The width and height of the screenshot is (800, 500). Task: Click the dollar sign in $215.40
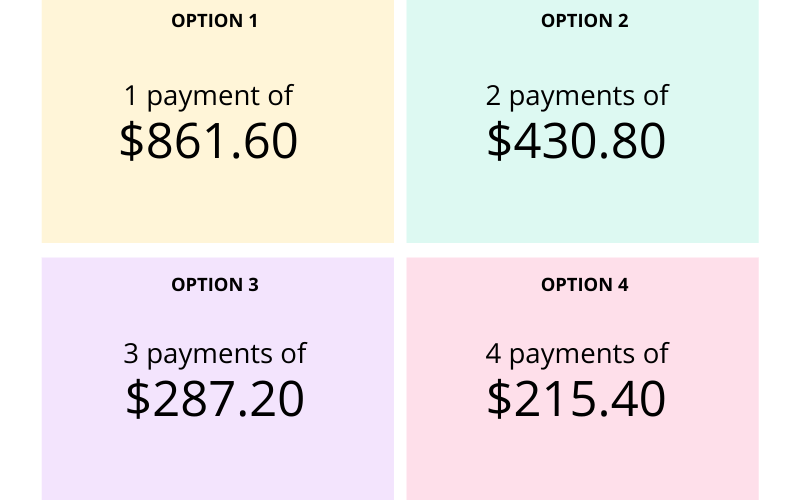pos(498,399)
